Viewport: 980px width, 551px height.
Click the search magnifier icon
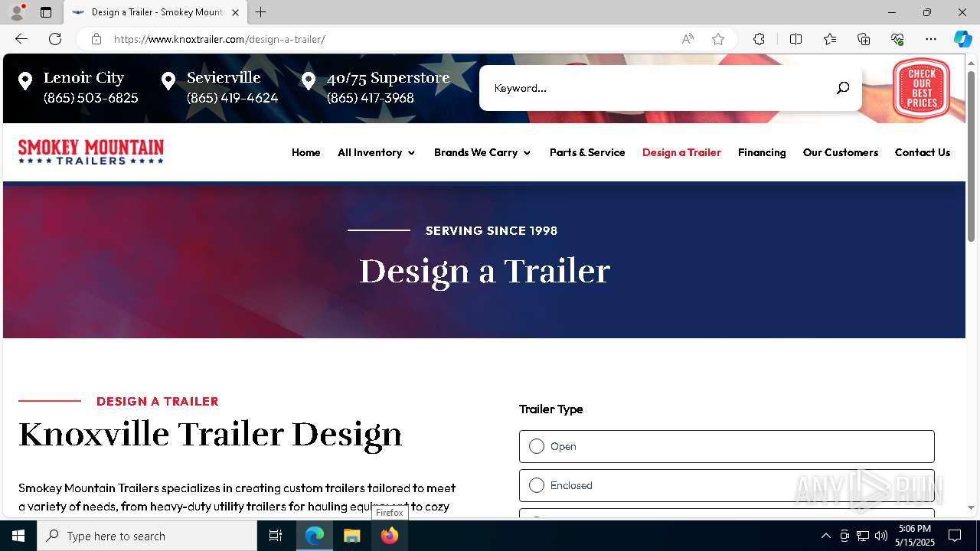(x=843, y=88)
